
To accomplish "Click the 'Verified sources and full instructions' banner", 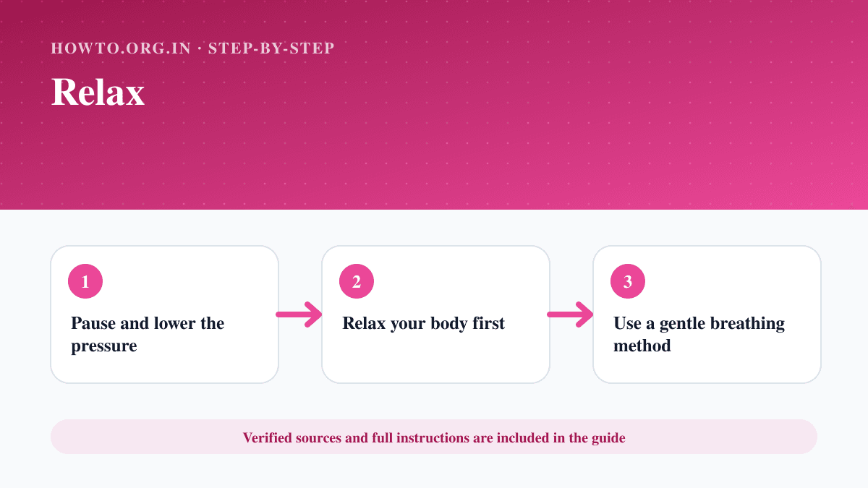I will (434, 437).
